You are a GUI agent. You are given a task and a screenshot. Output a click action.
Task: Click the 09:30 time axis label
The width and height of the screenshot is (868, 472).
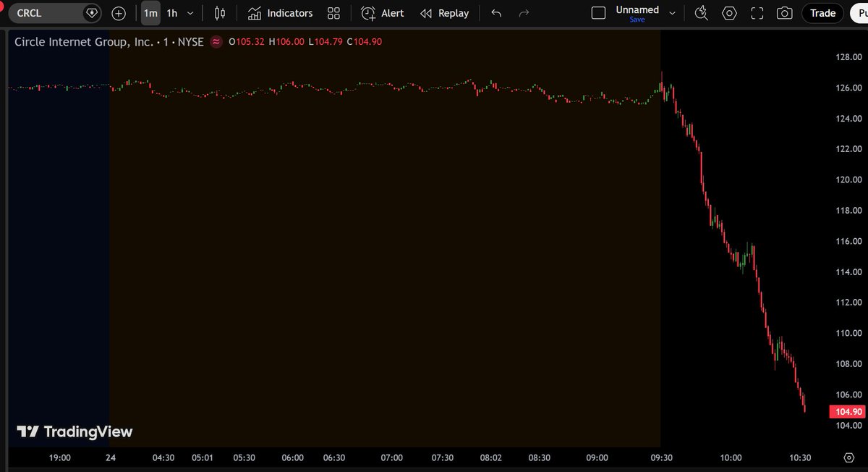pyautogui.click(x=662, y=458)
